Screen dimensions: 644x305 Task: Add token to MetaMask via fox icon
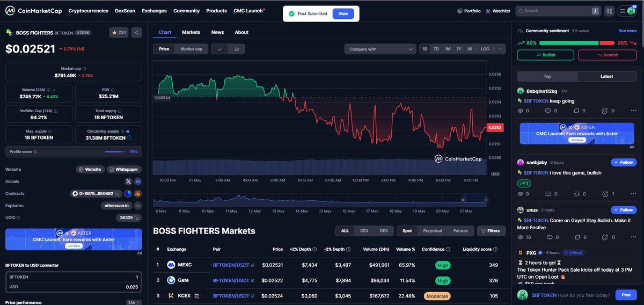pos(137,193)
